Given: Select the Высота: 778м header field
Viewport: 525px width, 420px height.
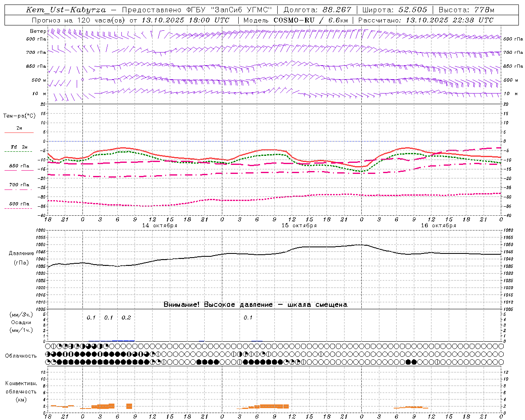Looking at the screenshot, I should 466,10.
